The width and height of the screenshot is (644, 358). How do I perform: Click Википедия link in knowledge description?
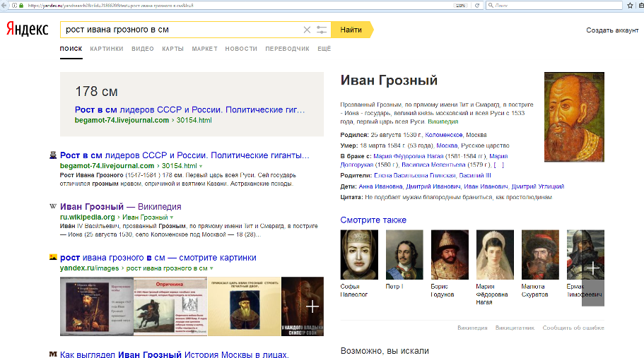click(443, 121)
